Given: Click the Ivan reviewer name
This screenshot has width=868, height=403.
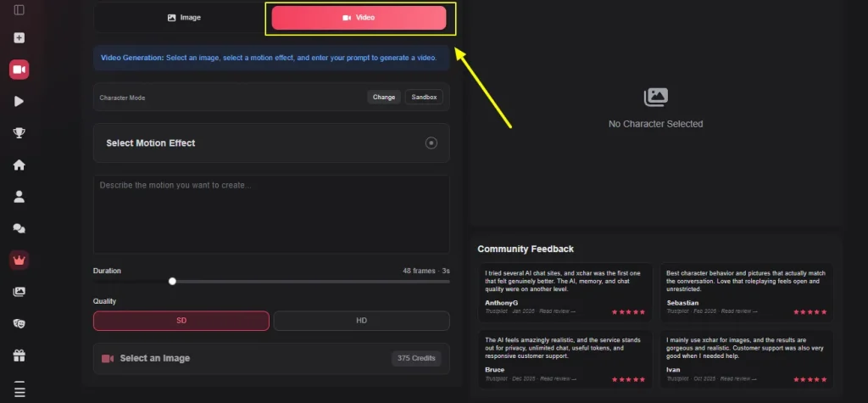Looking at the screenshot, I should coord(673,370).
